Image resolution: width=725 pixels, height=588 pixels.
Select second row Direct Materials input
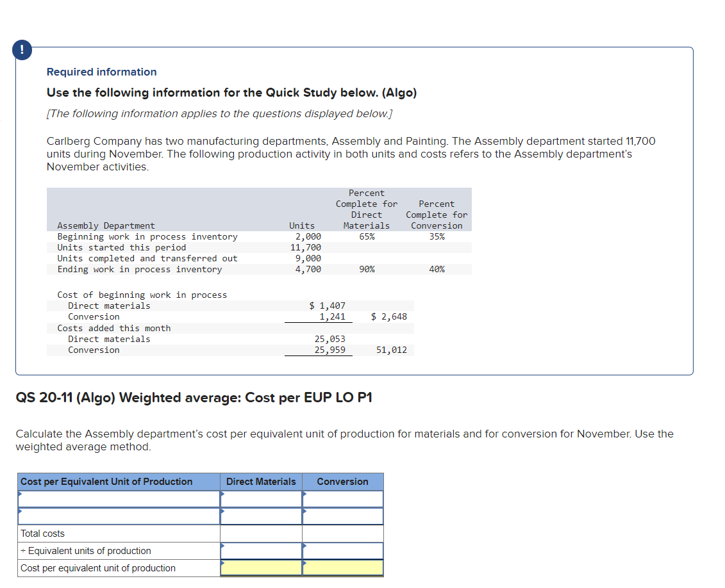coord(262,516)
